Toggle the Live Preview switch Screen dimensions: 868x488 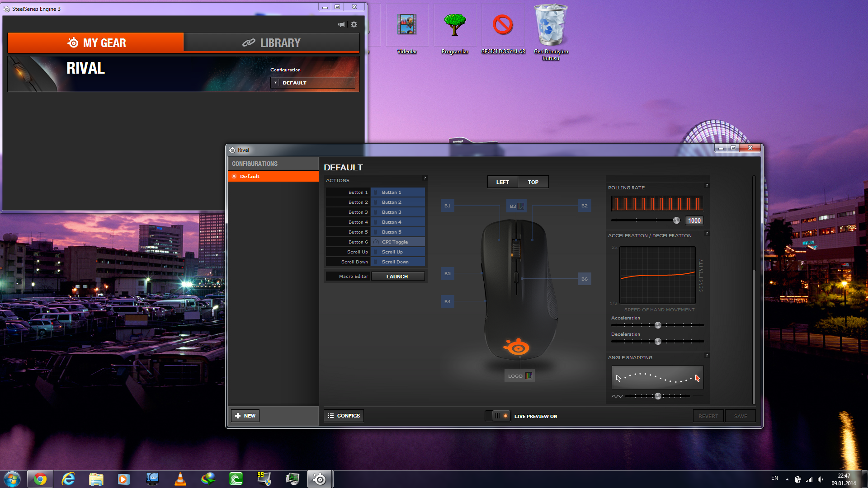[x=498, y=416]
